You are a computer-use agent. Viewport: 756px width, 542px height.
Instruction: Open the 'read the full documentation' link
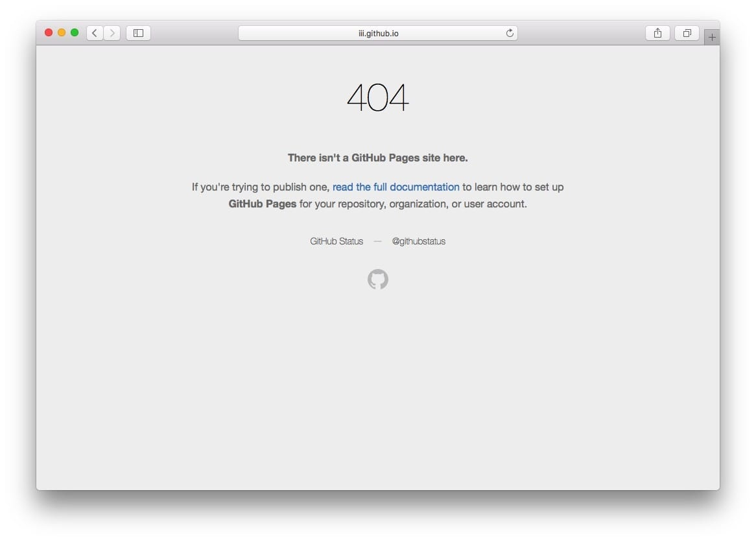(x=396, y=187)
